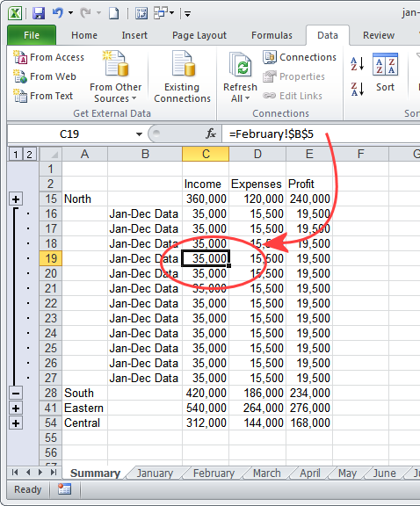Open the File tab
The image size is (420, 506).
click(32, 35)
